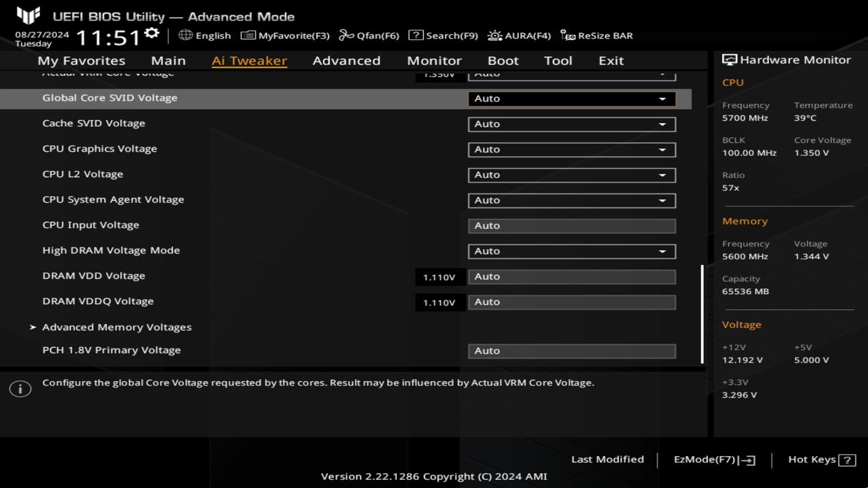868x488 pixels.
Task: Click the settings list scrollbar
Action: [x=702, y=314]
